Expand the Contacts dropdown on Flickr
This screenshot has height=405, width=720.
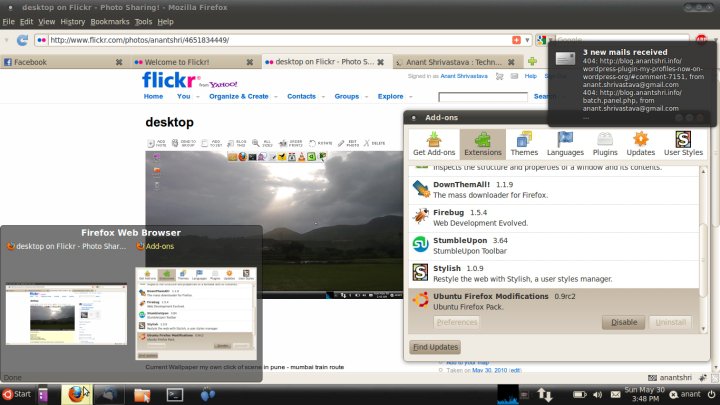point(304,97)
